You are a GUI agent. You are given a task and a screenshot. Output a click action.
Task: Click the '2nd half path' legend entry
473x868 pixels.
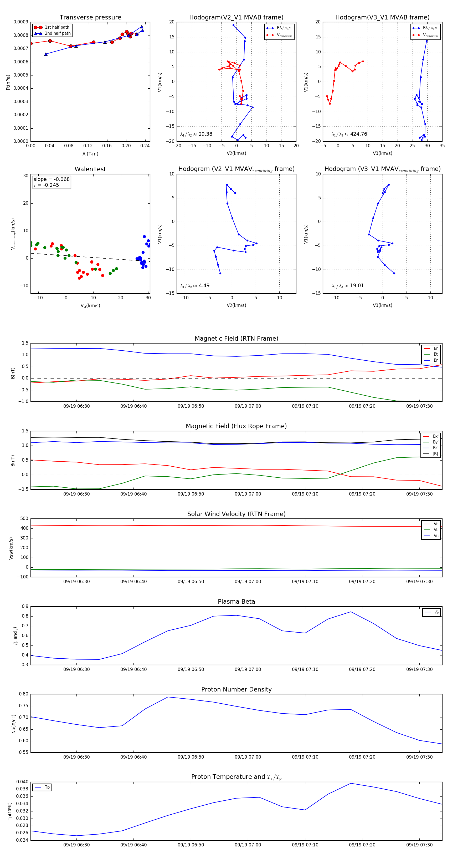(x=52, y=33)
